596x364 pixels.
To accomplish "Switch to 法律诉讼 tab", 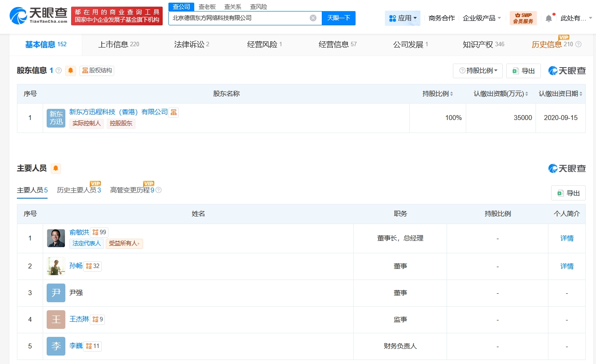I will (192, 44).
